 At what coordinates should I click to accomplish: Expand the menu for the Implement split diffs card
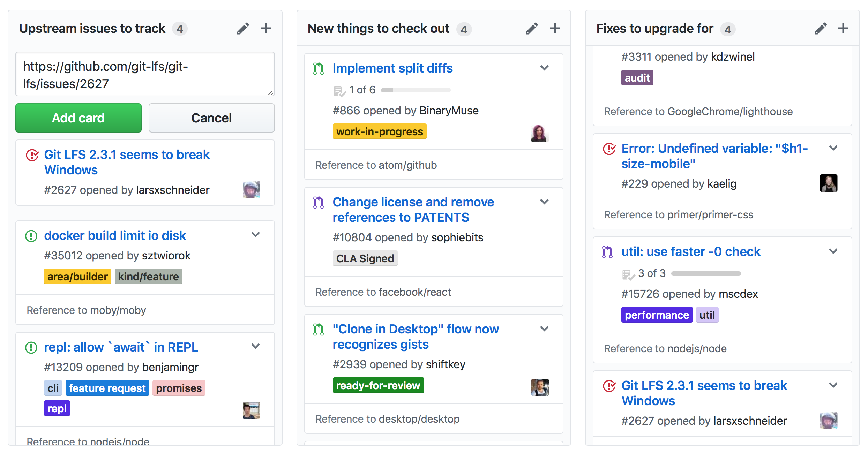click(544, 68)
